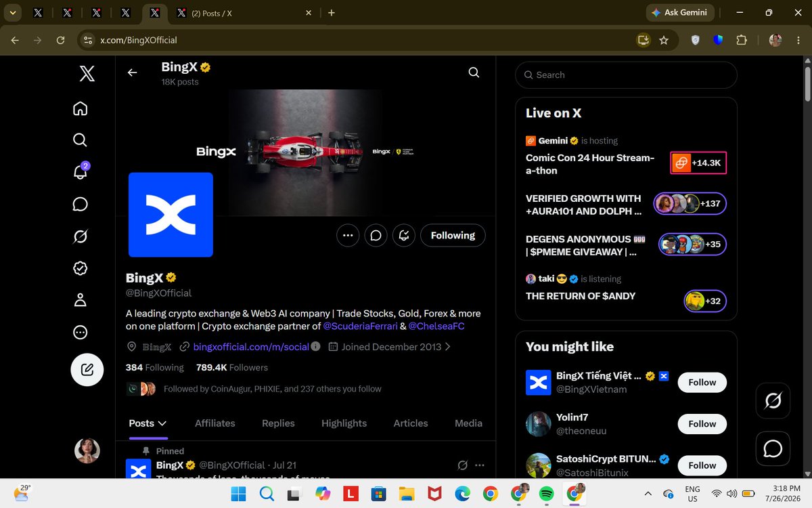Open account avatar at sidebar bottom

click(87, 451)
